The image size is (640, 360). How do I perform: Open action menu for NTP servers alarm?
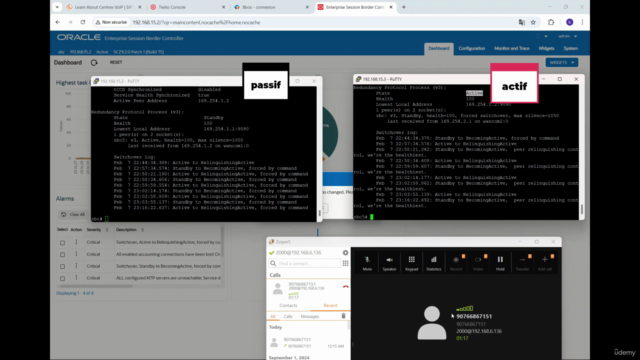pos(76,278)
